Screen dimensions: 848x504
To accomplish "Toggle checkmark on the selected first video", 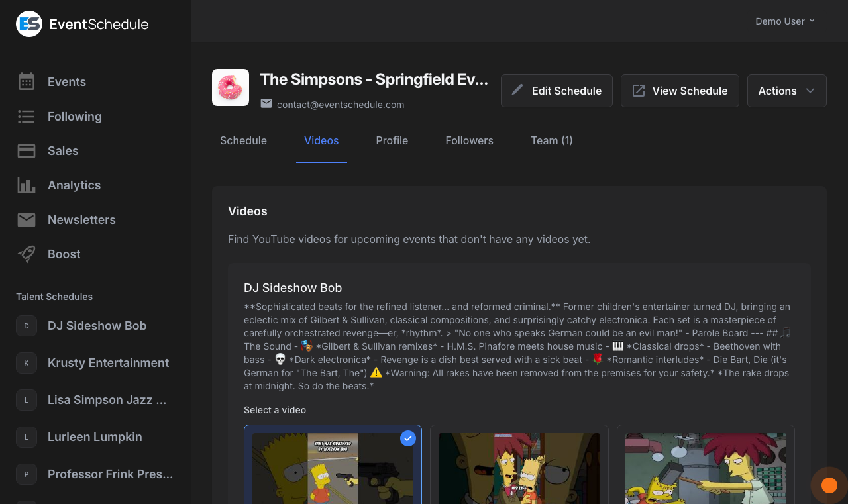I will 408,438.
